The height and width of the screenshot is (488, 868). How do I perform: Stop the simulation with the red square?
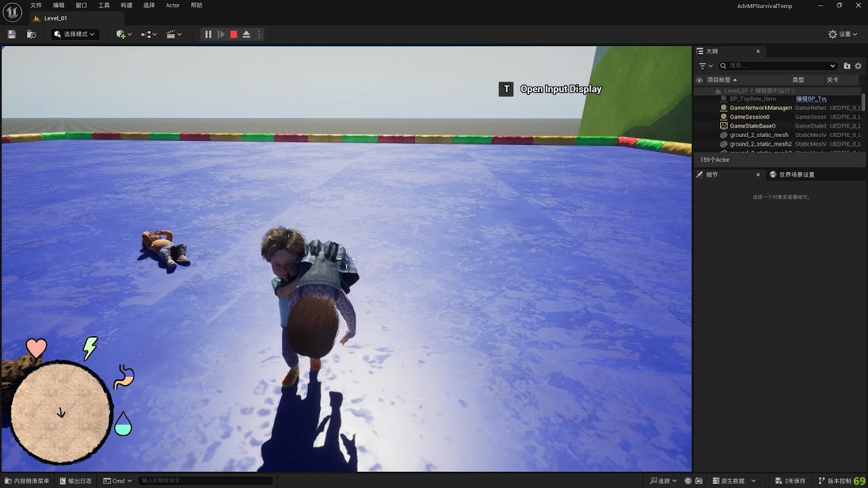click(x=234, y=34)
